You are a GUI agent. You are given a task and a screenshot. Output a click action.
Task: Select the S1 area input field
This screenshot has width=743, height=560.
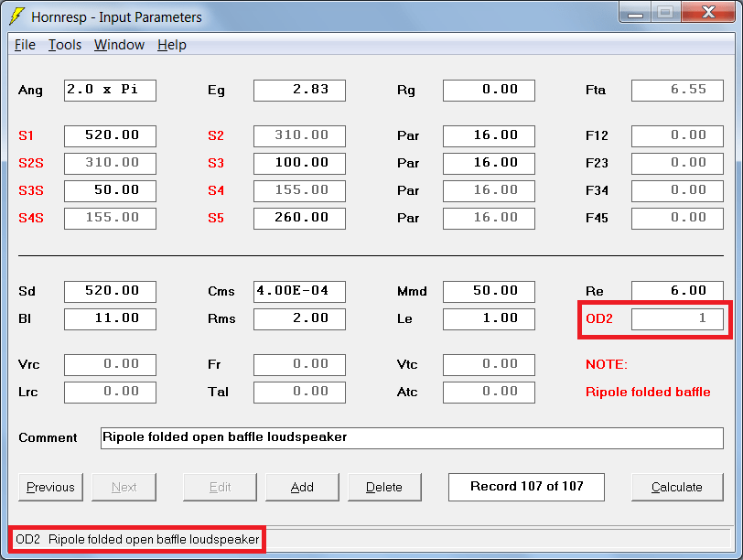click(x=110, y=136)
